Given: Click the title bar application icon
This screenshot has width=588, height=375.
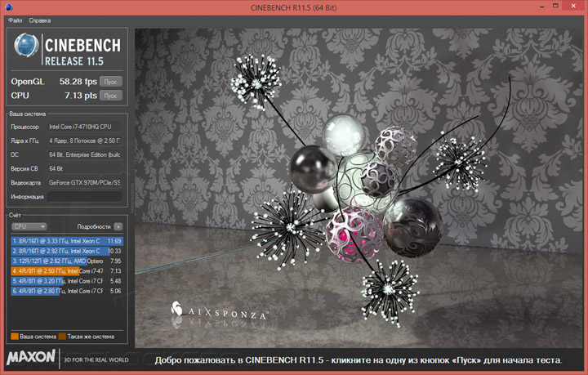Looking at the screenshot, I should 9,7.
